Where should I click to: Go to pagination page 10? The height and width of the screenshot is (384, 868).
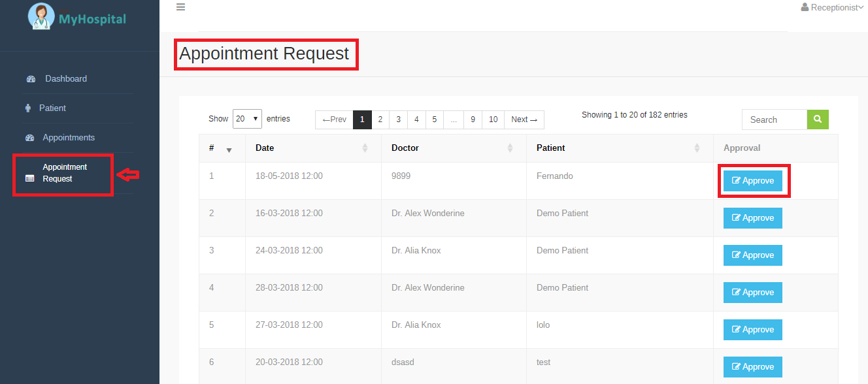pos(493,120)
